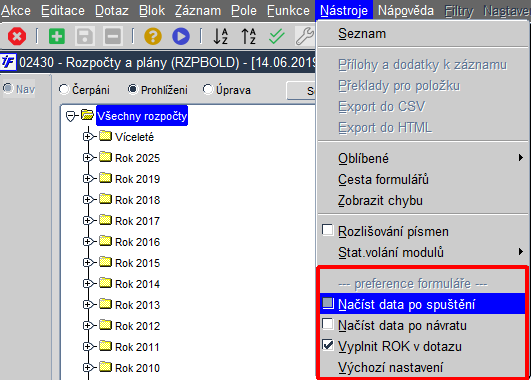Click the wrench tools icon
The image size is (531, 380).
[305, 36]
